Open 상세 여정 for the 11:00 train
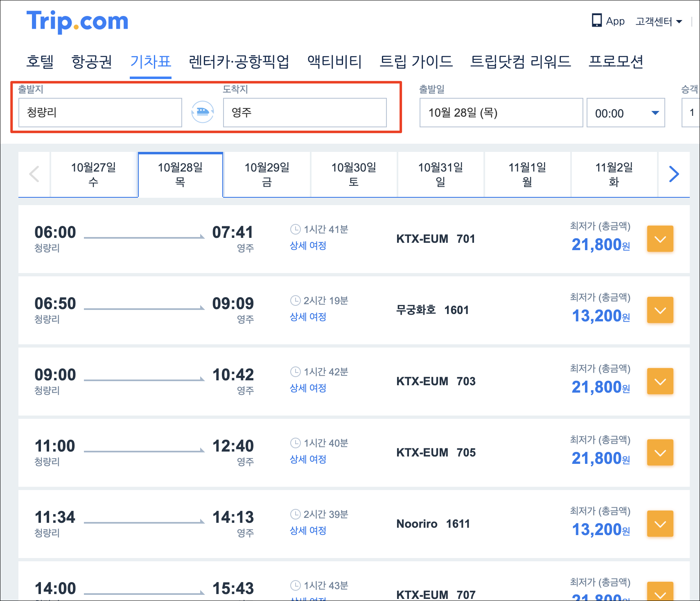Screen dimensions: 700x601 click(x=308, y=459)
